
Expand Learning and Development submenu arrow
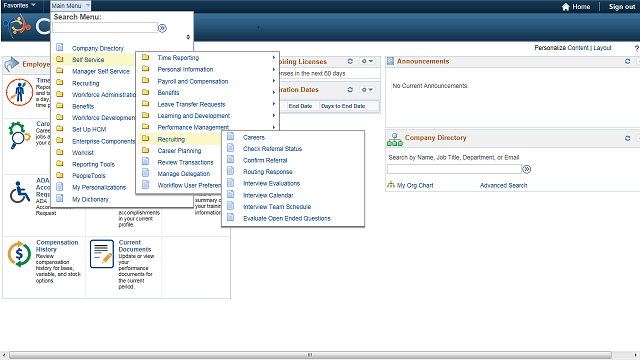coord(273,116)
